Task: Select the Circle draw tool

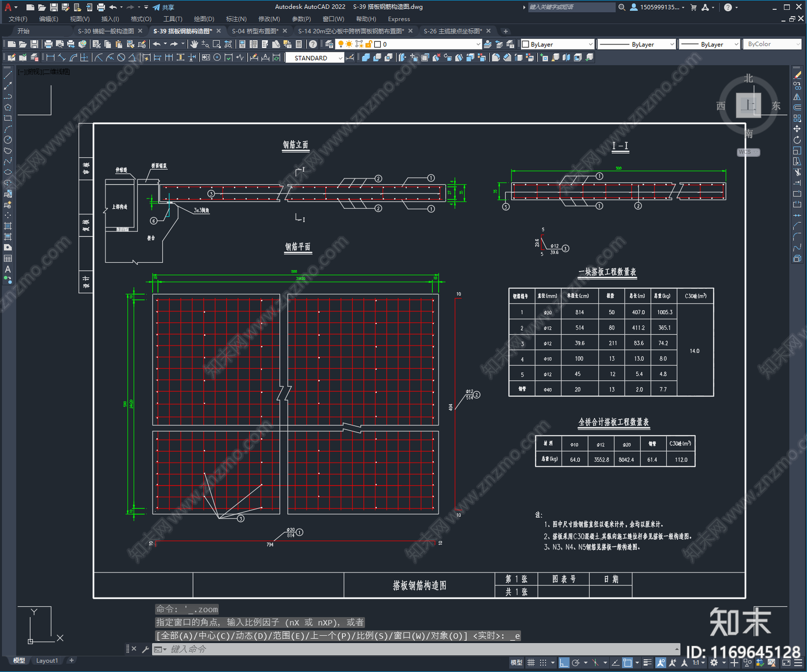Action: point(8,140)
